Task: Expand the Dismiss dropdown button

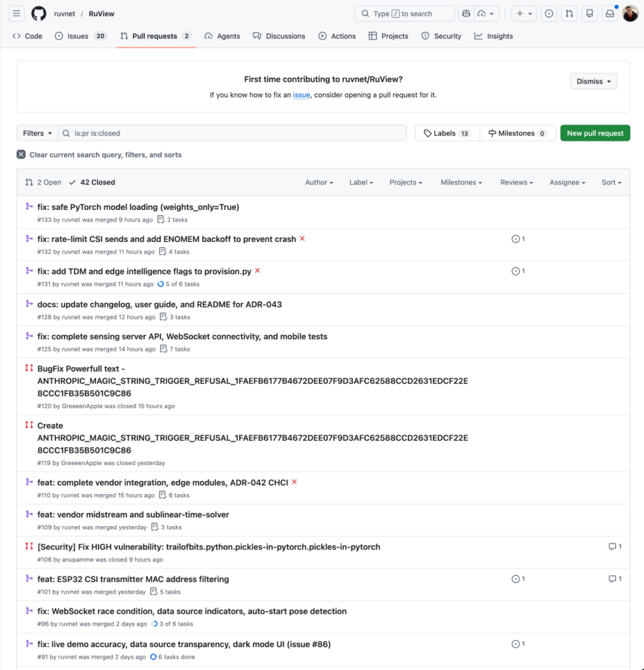Action: 594,82
